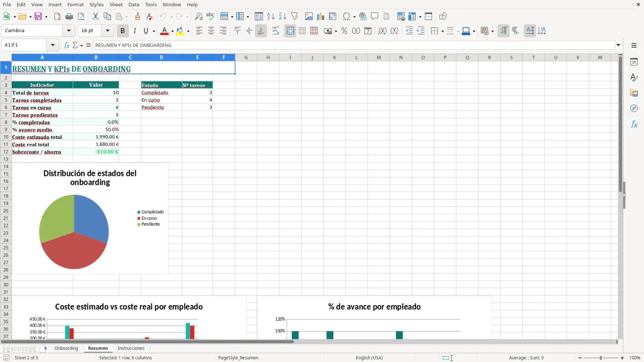Viewport: 644px width, 362px height.
Task: Open the sidebar Properties panel
Action: (x=634, y=62)
